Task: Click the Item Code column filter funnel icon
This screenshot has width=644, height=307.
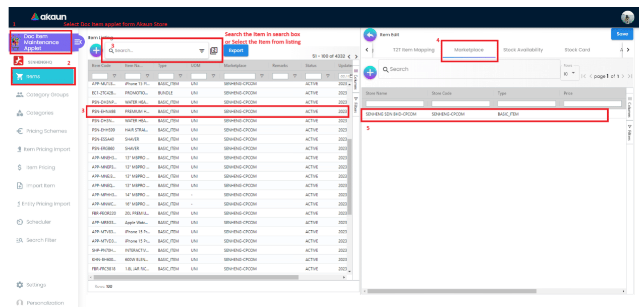Action: [114, 76]
